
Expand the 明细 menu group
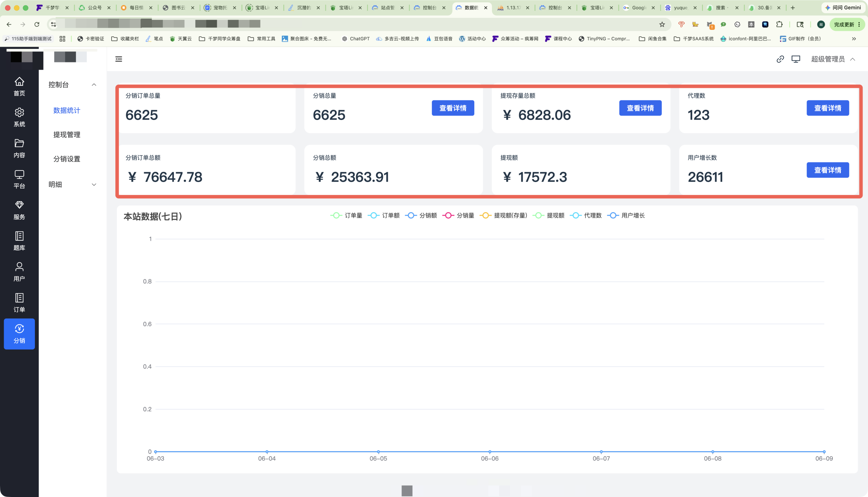72,185
